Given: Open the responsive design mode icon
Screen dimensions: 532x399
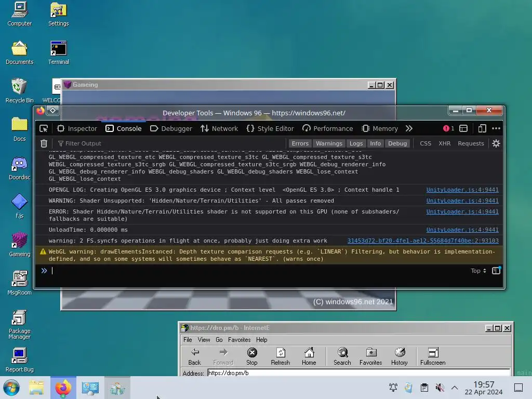Looking at the screenshot, I should click(x=482, y=129).
